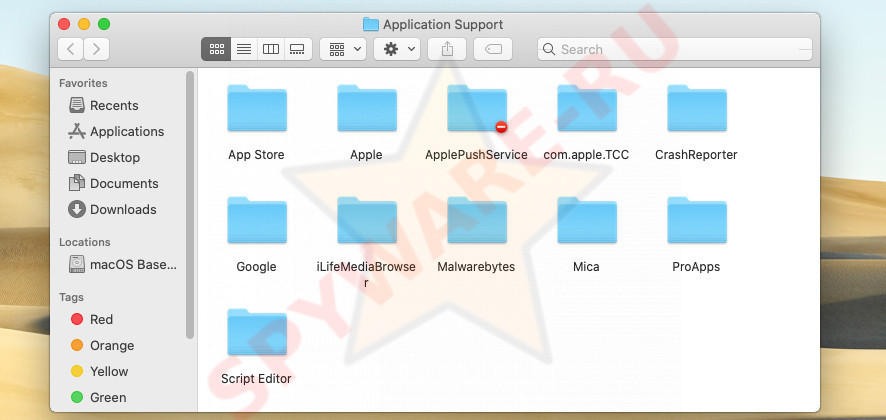
Task: Click the Tags section header
Action: (x=71, y=297)
